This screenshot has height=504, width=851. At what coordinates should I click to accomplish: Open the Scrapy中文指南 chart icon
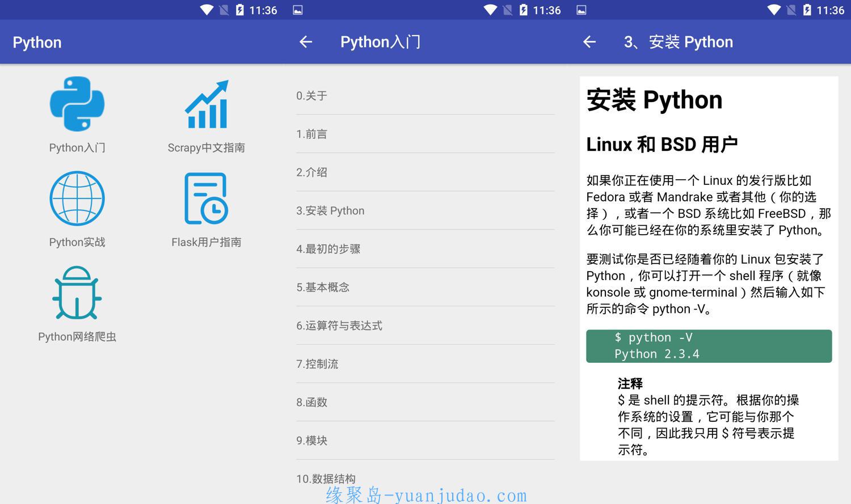pyautogui.click(x=207, y=104)
